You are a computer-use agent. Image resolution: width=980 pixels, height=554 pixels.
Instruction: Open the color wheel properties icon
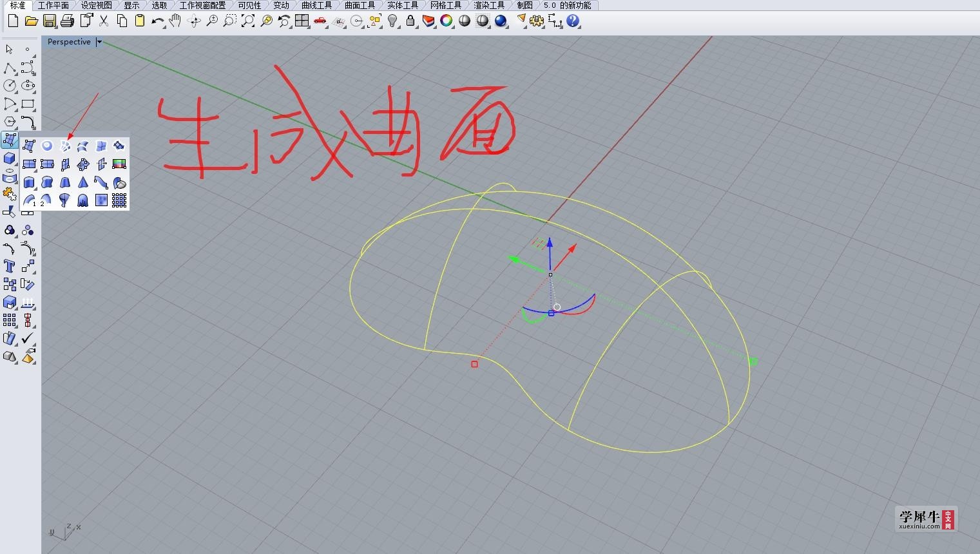click(446, 21)
